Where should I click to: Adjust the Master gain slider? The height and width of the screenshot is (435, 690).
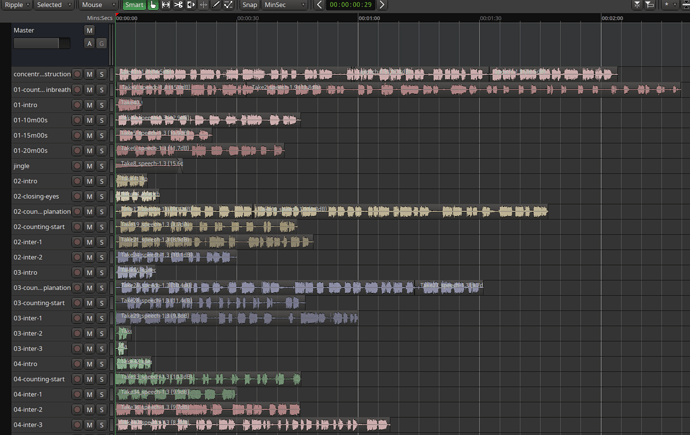point(42,43)
